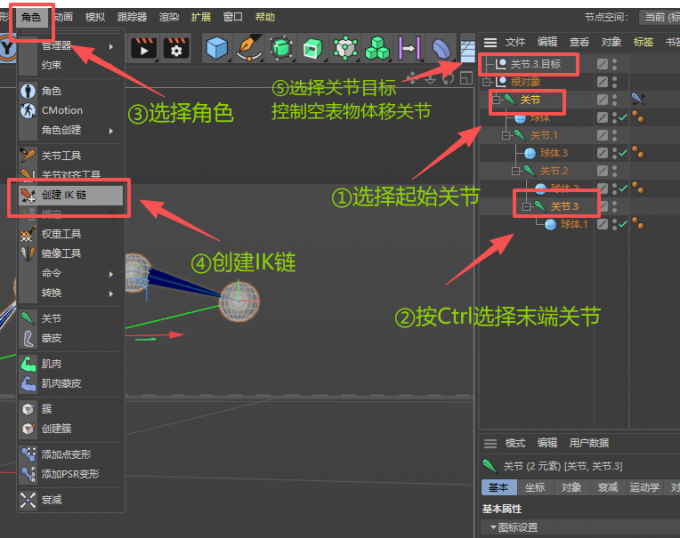Select the spline Pen tool icon

(x=249, y=48)
